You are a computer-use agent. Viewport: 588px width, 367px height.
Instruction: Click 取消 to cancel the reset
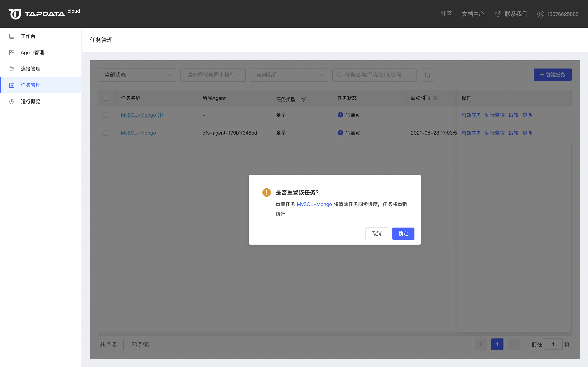click(x=377, y=233)
